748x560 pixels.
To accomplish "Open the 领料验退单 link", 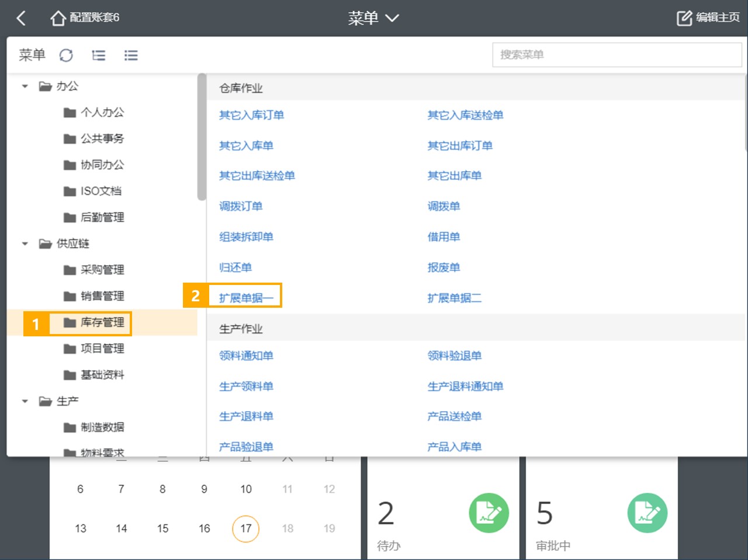I will point(455,356).
